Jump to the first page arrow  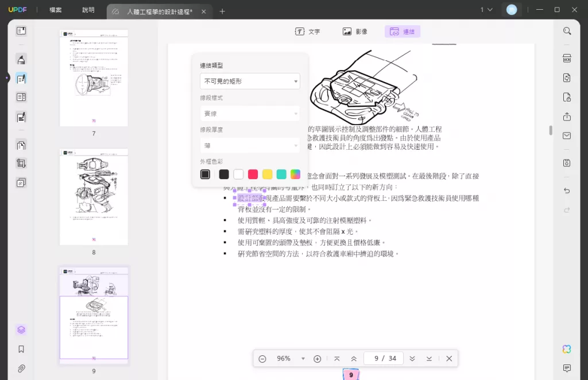[336, 359]
